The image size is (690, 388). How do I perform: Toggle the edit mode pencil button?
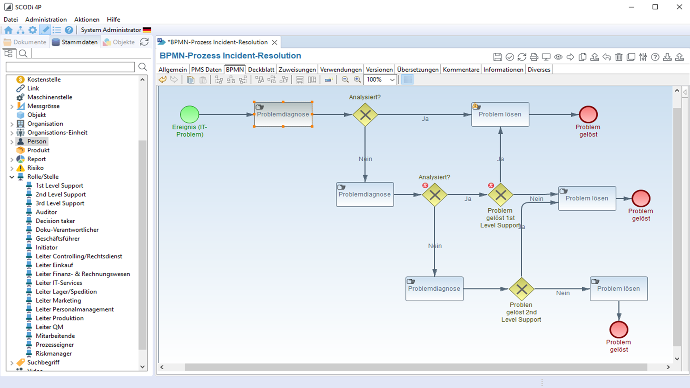click(x=45, y=30)
